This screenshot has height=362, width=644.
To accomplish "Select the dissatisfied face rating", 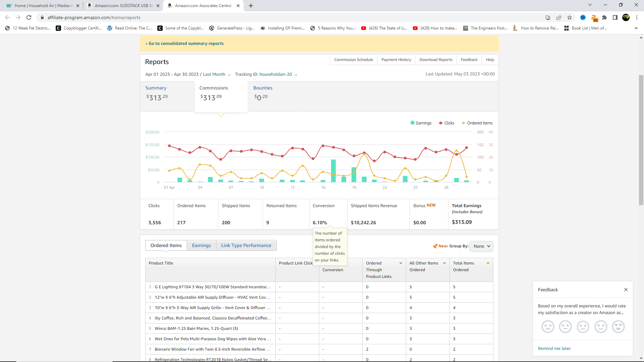I will (565, 326).
